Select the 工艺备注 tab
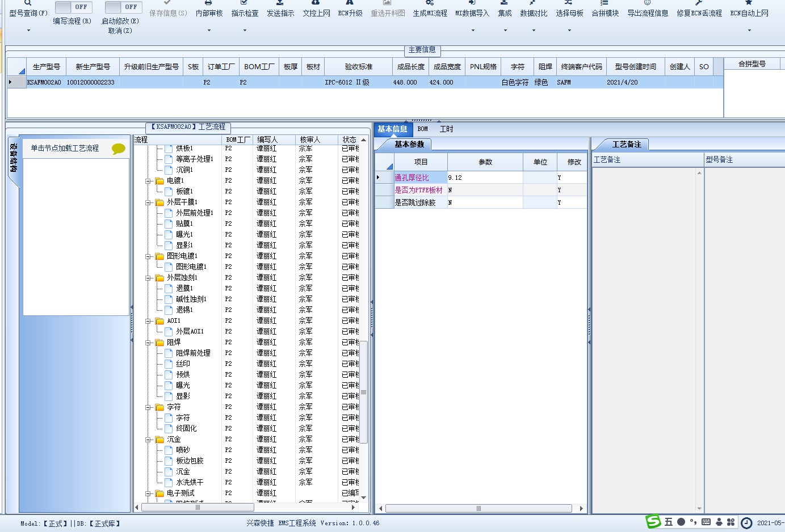 pyautogui.click(x=627, y=144)
